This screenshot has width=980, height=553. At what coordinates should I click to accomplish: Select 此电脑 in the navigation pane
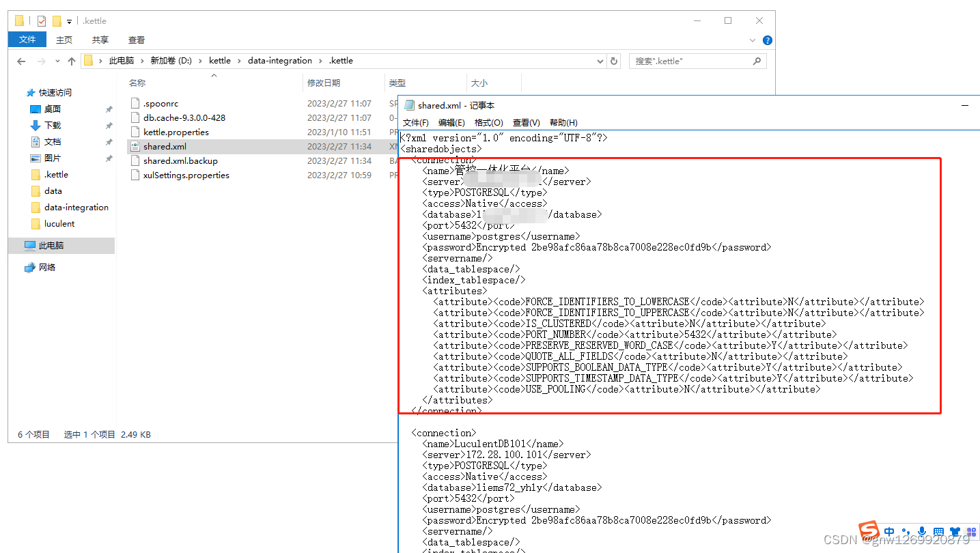[x=51, y=245]
